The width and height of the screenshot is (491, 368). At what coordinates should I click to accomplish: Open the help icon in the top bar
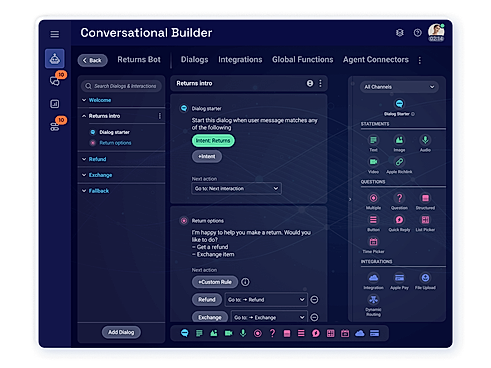(x=417, y=33)
